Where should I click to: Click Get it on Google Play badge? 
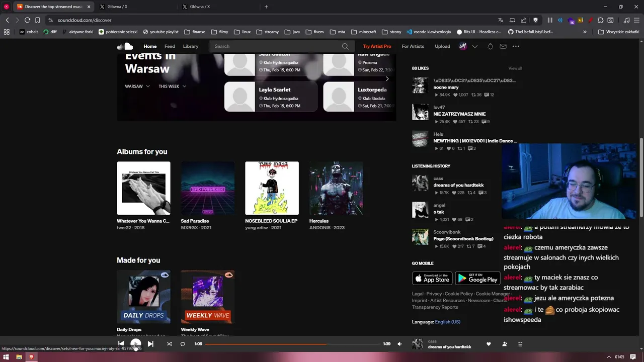(477, 278)
